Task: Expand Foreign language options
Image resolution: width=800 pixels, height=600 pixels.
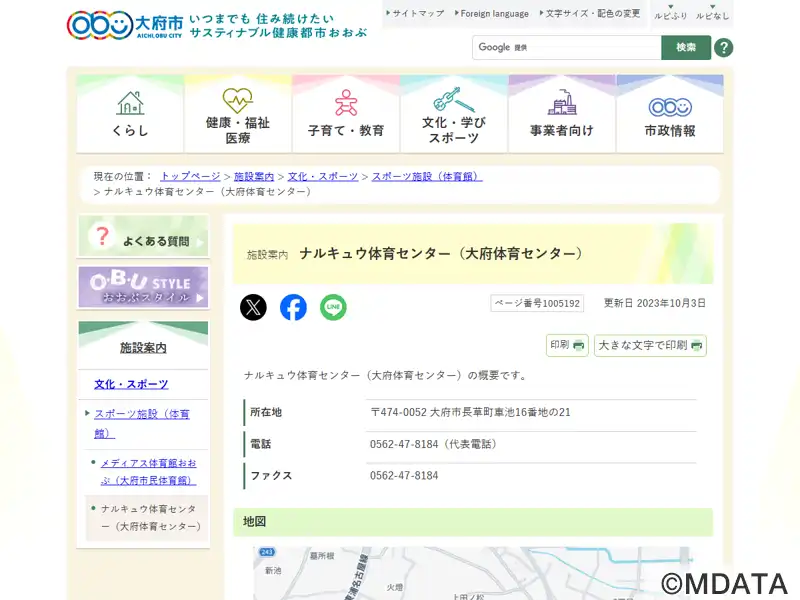Action: click(492, 14)
